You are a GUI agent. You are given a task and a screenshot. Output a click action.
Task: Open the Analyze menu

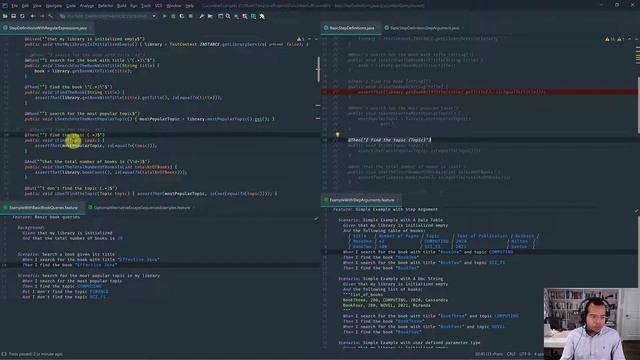point(87,6)
